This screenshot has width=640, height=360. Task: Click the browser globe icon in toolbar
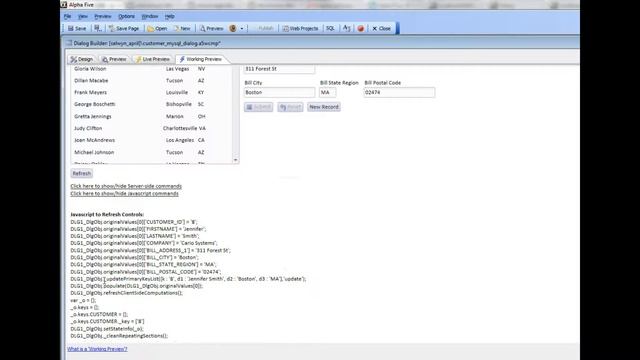coord(233,29)
